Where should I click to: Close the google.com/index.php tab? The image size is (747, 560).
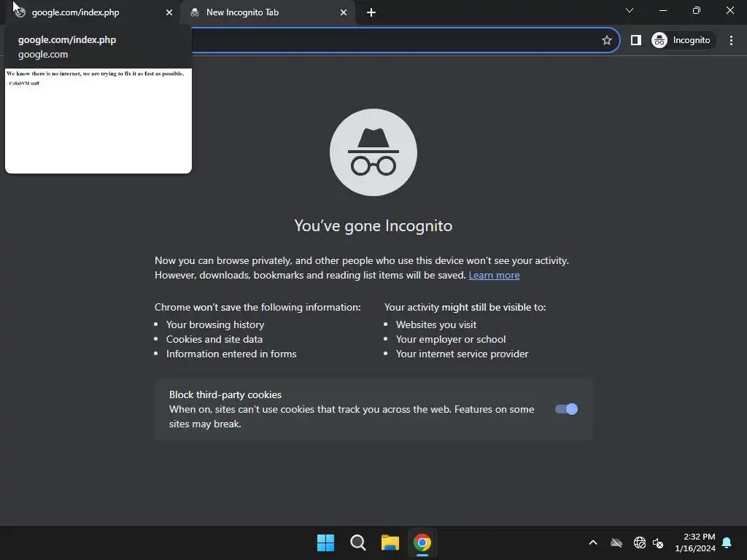click(169, 12)
